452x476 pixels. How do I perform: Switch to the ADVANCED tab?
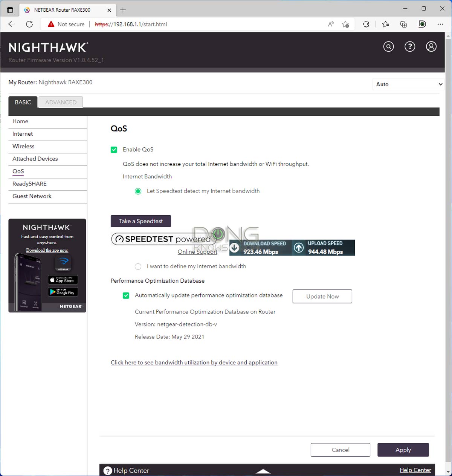[x=61, y=102]
